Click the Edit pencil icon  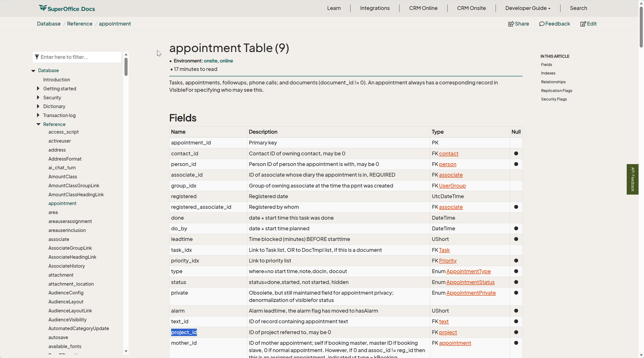(x=583, y=24)
